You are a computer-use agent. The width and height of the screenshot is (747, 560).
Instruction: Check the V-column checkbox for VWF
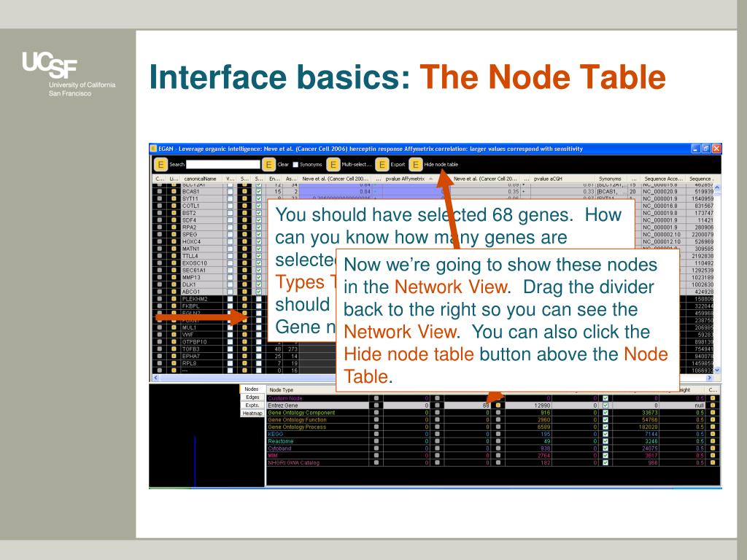click(x=230, y=335)
